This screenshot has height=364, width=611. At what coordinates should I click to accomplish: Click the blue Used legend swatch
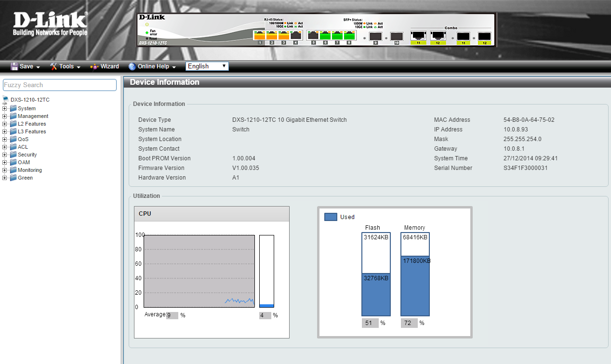click(x=331, y=217)
